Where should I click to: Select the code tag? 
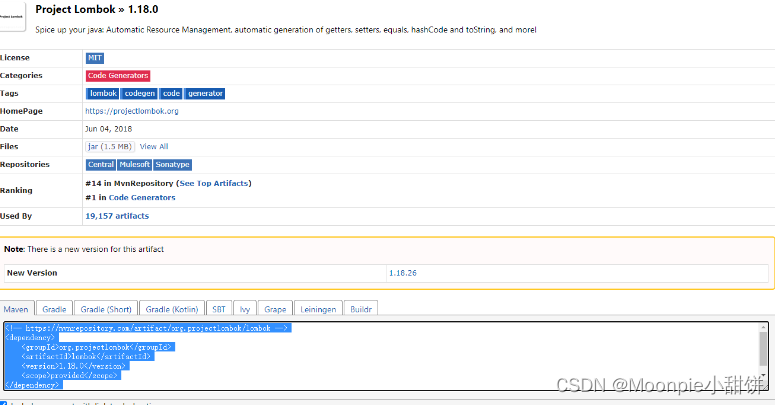pos(171,93)
